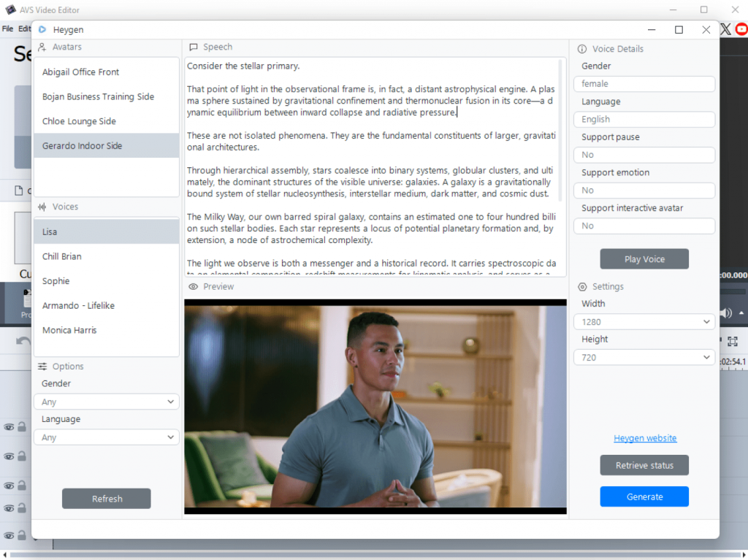Toggle the first track's lock icon

click(21, 426)
